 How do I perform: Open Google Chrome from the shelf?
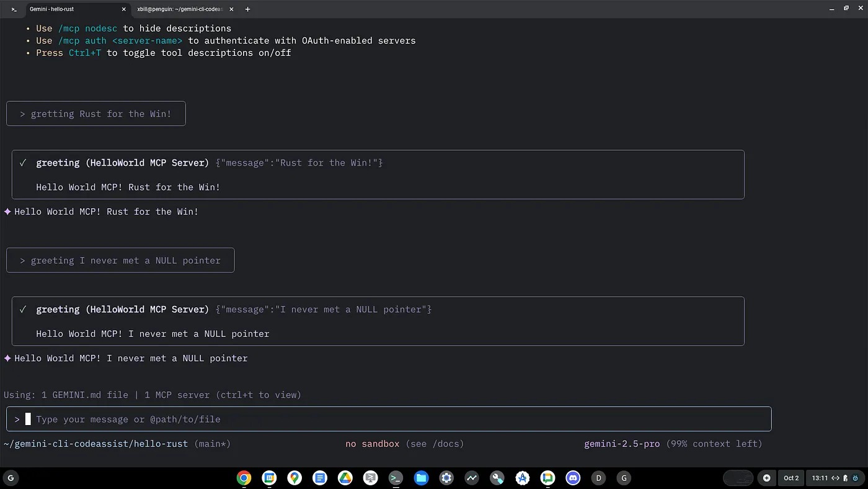tap(244, 478)
